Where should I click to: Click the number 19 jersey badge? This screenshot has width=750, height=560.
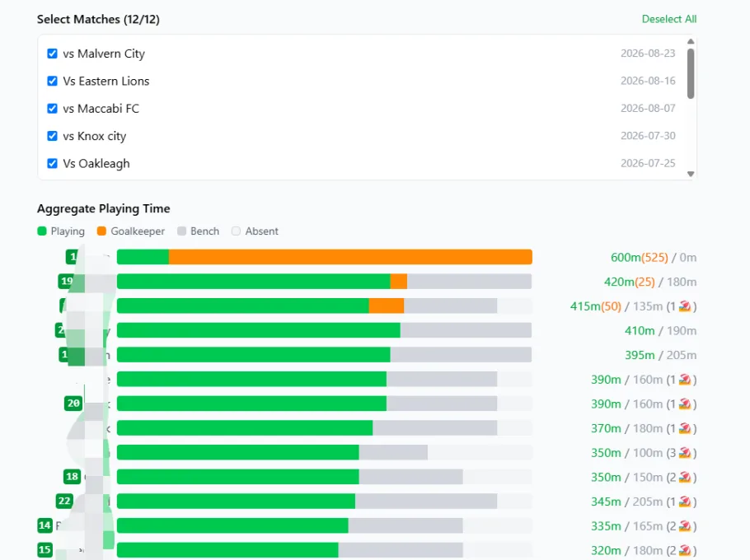click(x=67, y=282)
